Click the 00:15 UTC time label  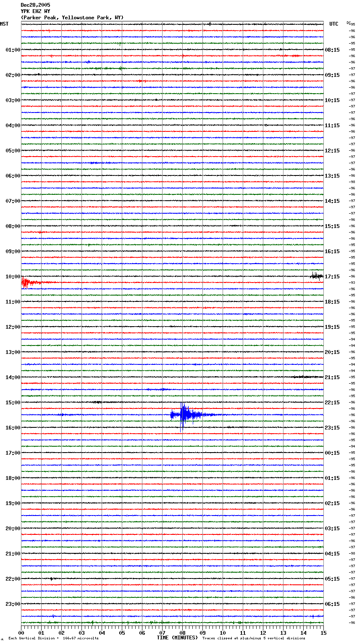pyautogui.click(x=332, y=453)
